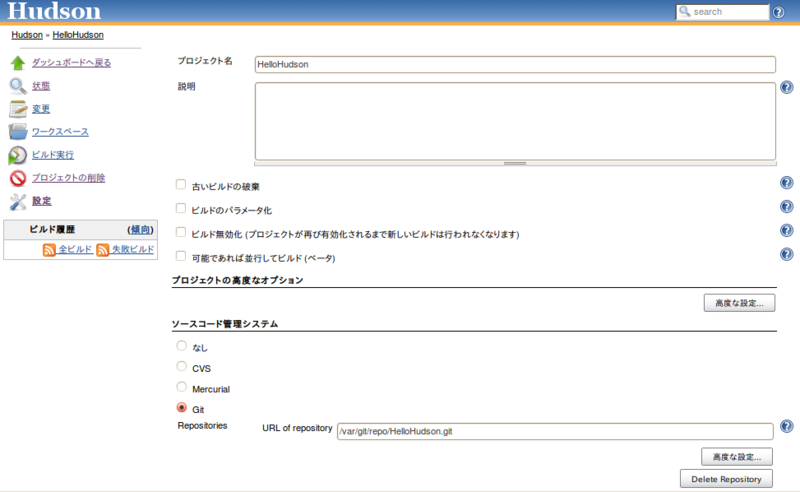Click the magnifying glass status icon

(x=18, y=86)
